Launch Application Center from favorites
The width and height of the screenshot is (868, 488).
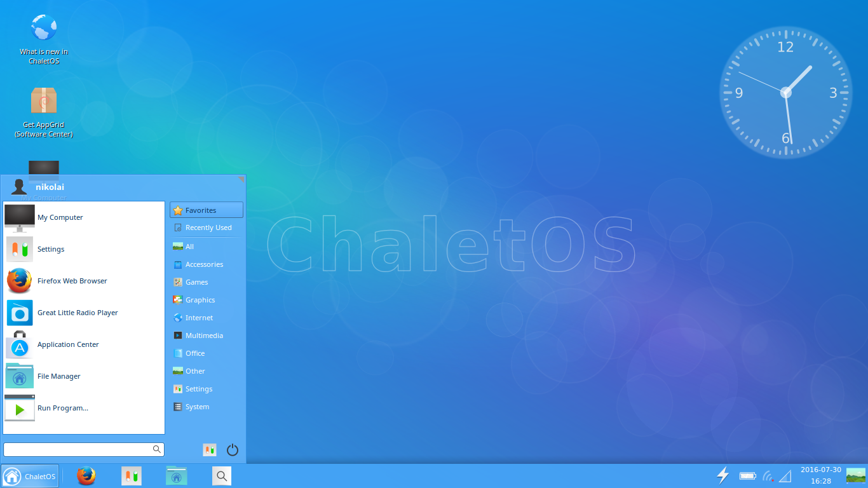68,344
